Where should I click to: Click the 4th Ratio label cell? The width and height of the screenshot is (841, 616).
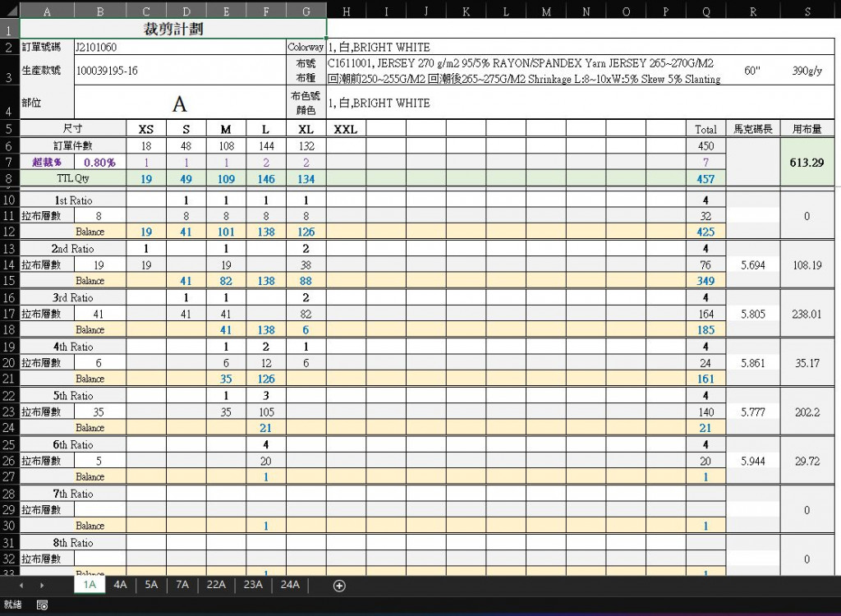pos(73,347)
